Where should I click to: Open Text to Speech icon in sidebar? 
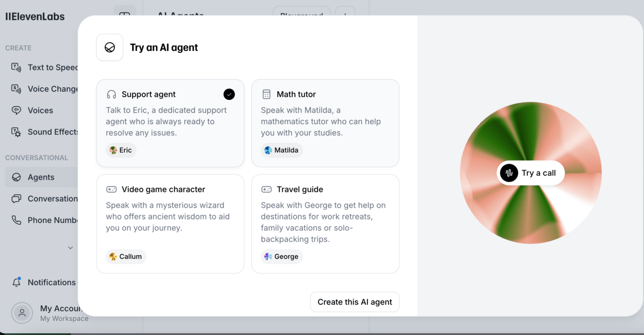pos(16,67)
